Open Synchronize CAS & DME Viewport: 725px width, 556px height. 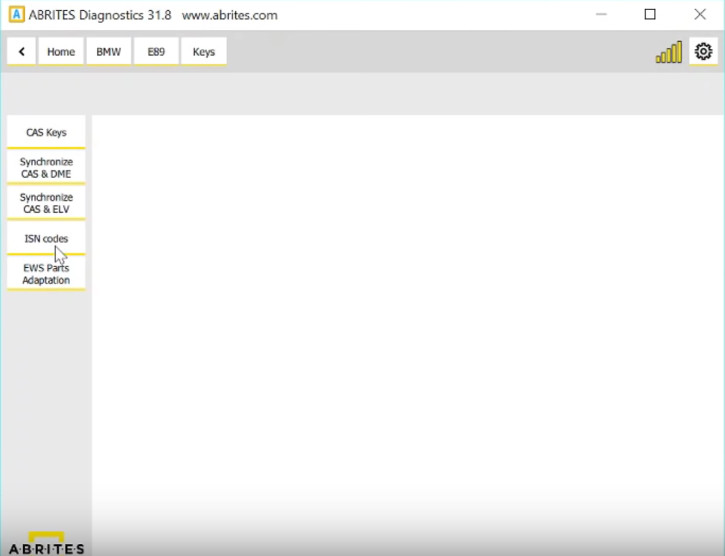coord(46,168)
